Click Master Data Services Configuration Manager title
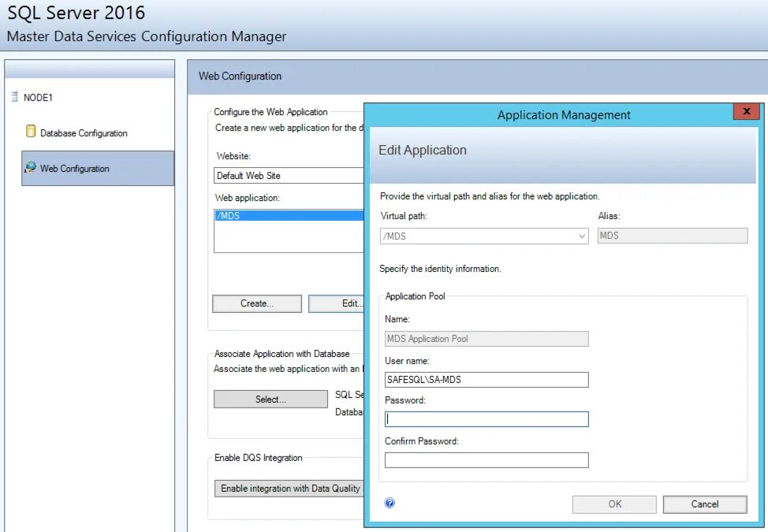 [x=147, y=36]
